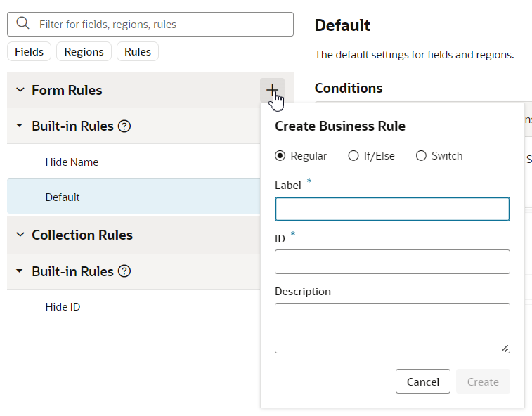Collapse the Collection Rules section
This screenshot has width=532, height=416.
[x=20, y=235]
